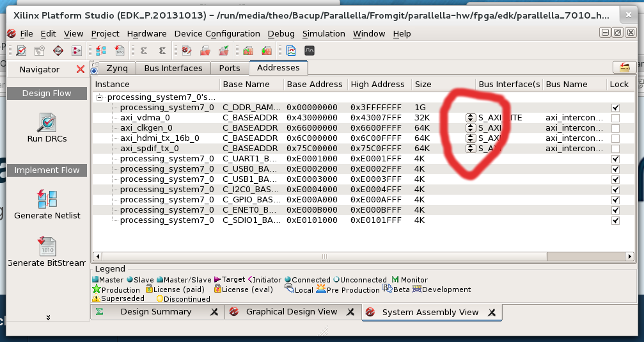Sort by the Size column header
The width and height of the screenshot is (644, 342).
coord(444,85)
